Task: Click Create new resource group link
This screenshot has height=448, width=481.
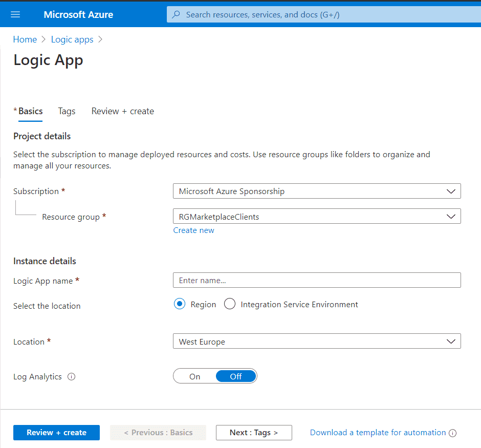Action: coord(193,230)
